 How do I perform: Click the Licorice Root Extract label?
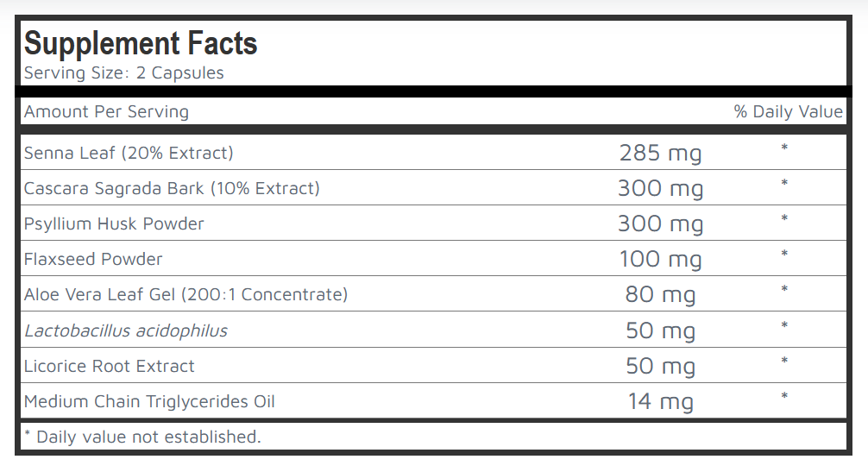point(110,366)
